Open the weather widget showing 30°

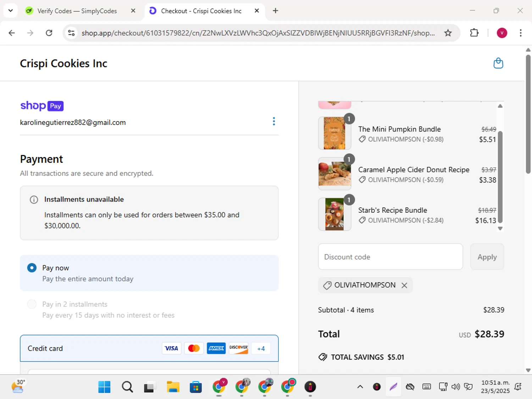pyautogui.click(x=18, y=387)
